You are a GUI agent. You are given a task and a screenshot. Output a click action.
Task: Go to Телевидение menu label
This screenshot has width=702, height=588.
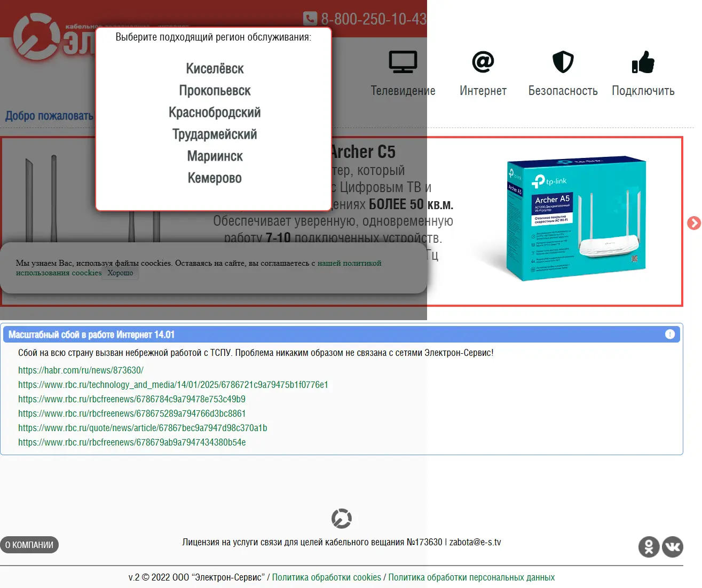tap(403, 91)
